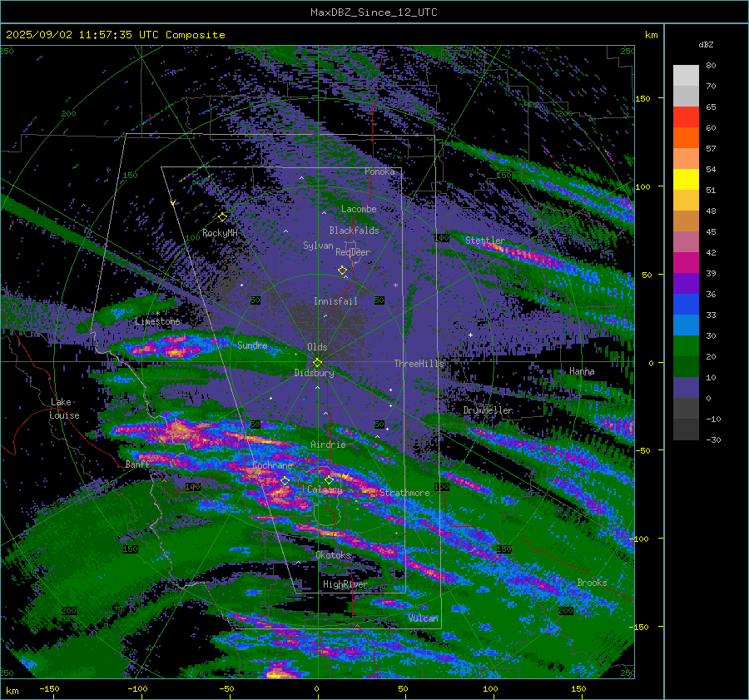This screenshot has width=749, height=700.
Task: Click the Cochrane label
Action: (x=272, y=465)
